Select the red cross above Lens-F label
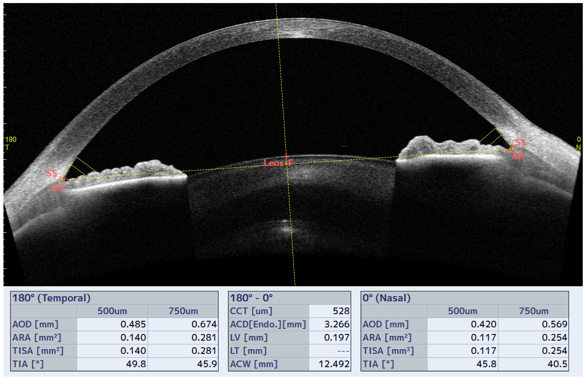Viewport: 588px width, 381px height. click(286, 157)
